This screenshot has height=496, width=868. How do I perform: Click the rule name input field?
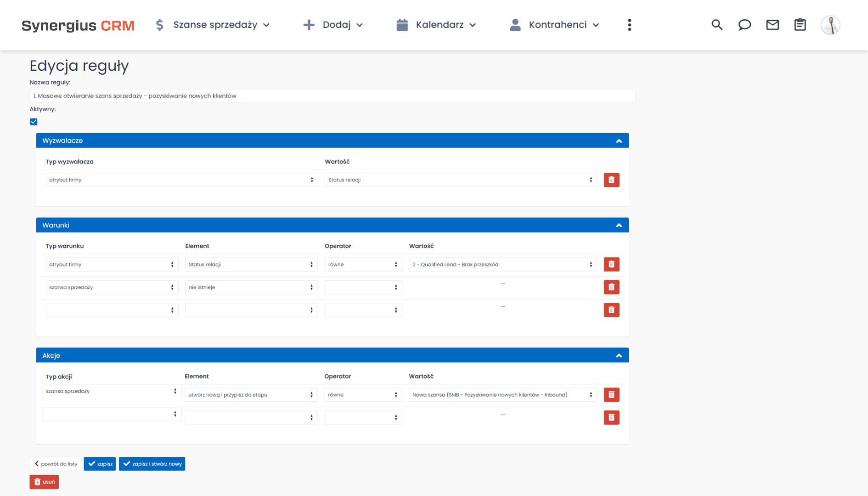pos(332,96)
